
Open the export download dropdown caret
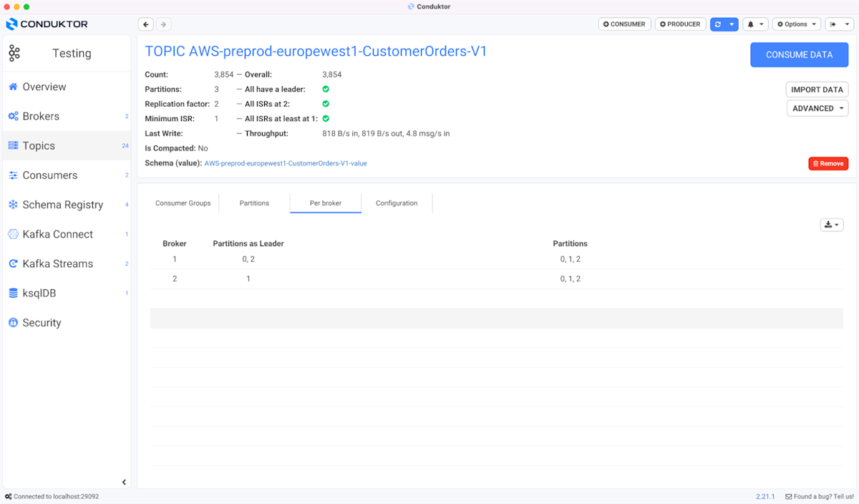click(x=837, y=225)
